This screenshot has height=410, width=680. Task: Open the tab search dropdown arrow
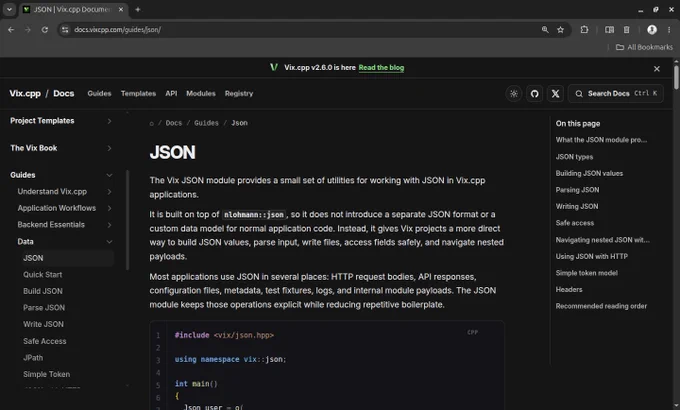9,9
